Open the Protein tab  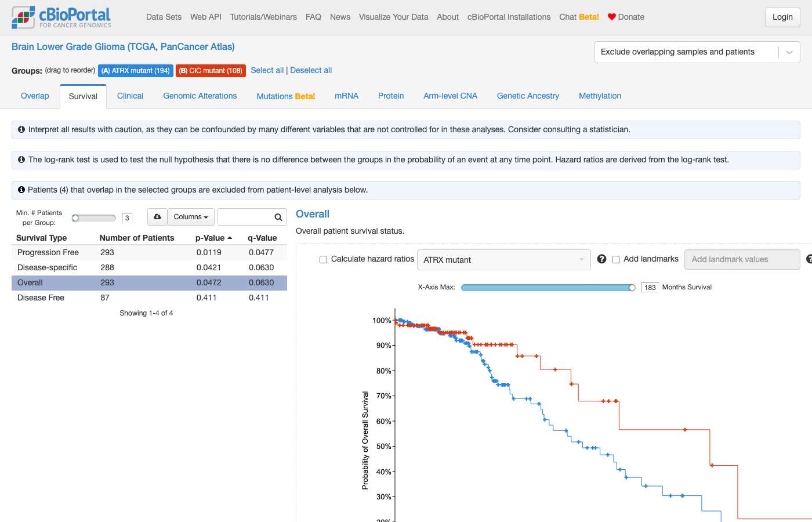click(x=391, y=96)
